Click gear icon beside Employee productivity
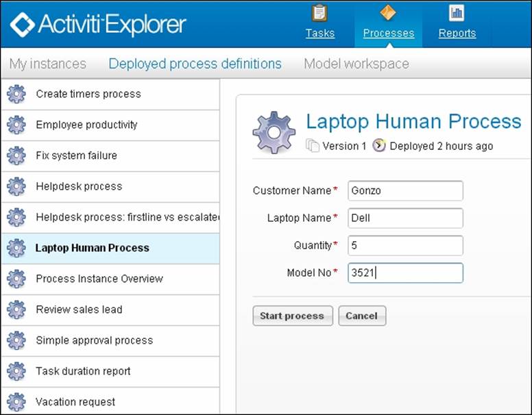Screen dimensions: 532x415 (x=16, y=125)
